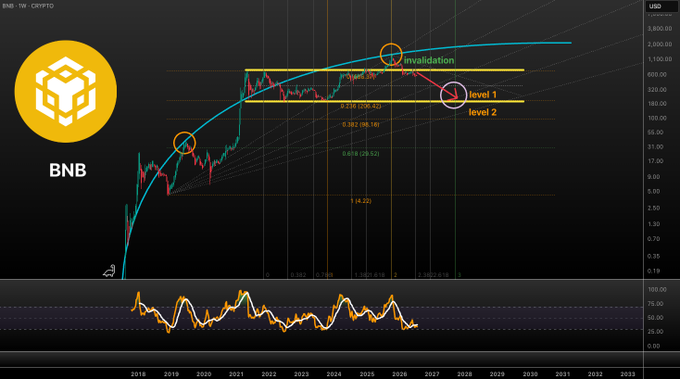This screenshot has height=379, width=680.
Task: Click the 50.00 oscillator axis label
Action: click(655, 318)
